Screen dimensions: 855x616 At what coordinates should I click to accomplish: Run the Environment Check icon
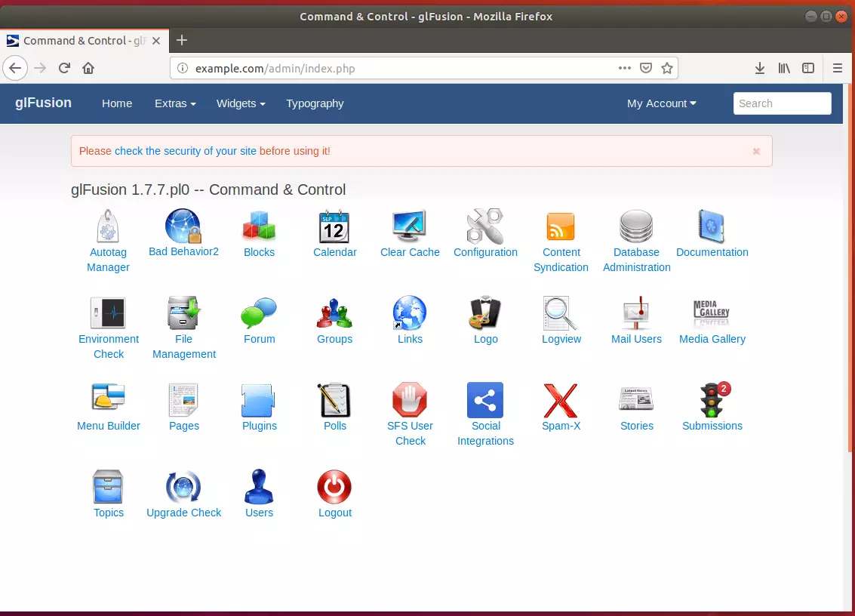pyautogui.click(x=108, y=313)
